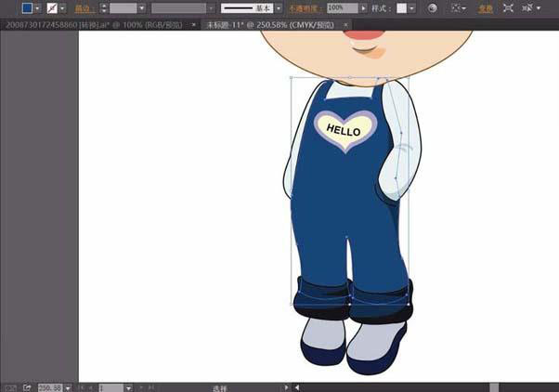Open the artboard navigation dropdown
Image resolution: width=559 pixels, height=392 pixels.
coord(128,388)
